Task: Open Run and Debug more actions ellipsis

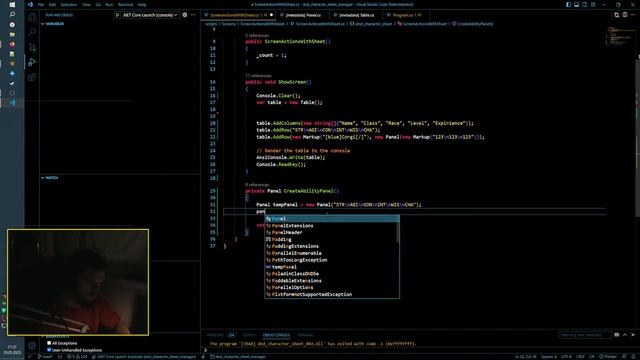Action: pos(193,15)
